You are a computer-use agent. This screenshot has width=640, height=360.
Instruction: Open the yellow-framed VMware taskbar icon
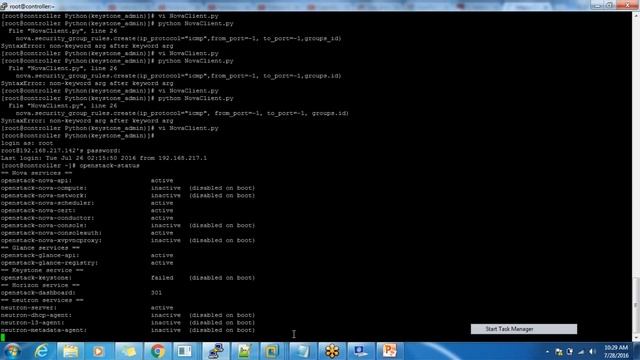(x=271, y=351)
